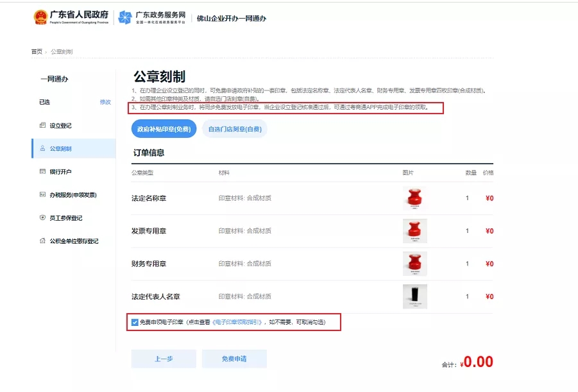Click the 办税服务 sidebar icon

(x=42, y=194)
